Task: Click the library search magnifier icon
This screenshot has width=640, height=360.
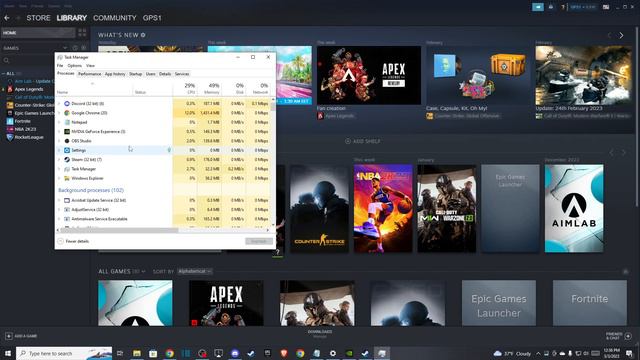Action: (7, 60)
